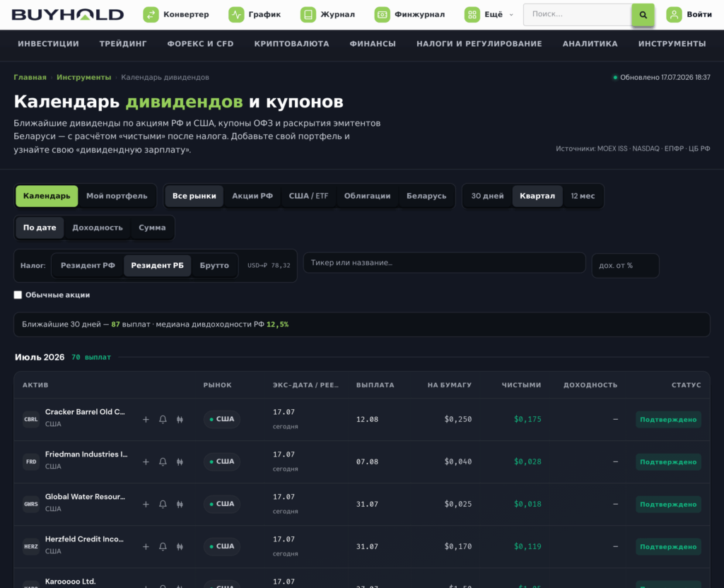Set bell alert for Friedman Industries

click(x=163, y=462)
